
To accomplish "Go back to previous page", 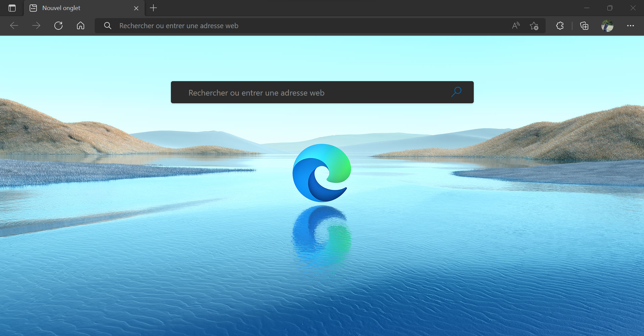I will click(x=14, y=25).
